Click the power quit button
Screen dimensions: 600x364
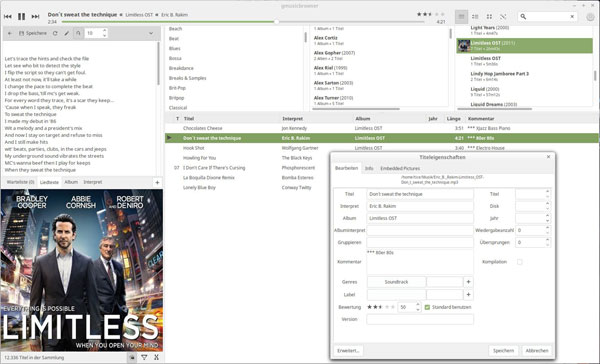click(x=590, y=16)
